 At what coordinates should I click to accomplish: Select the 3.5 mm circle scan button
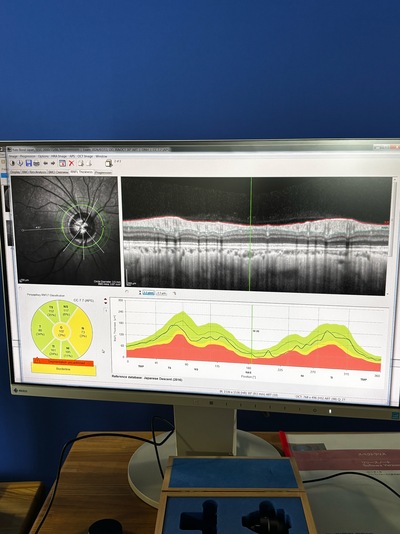(148, 293)
